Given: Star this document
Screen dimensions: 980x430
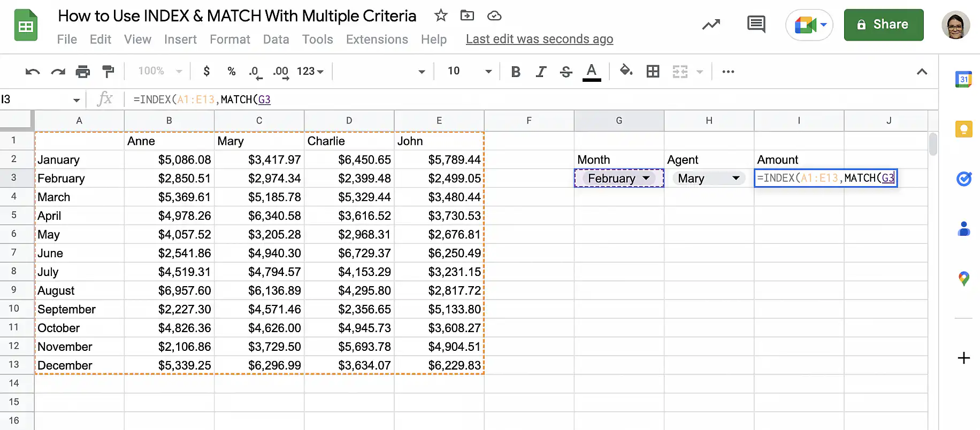Looking at the screenshot, I should pyautogui.click(x=441, y=16).
